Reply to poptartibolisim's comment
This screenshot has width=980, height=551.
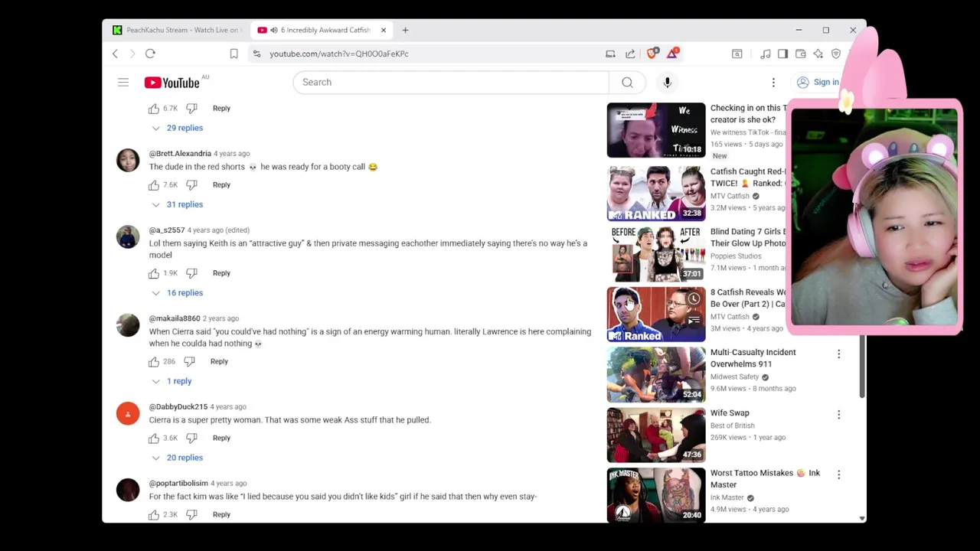pyautogui.click(x=221, y=514)
